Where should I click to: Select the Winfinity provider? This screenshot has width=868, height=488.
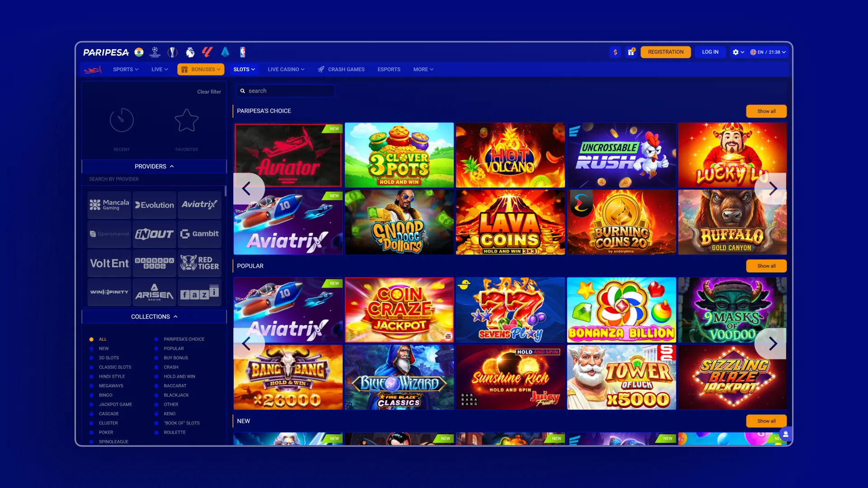(109, 292)
